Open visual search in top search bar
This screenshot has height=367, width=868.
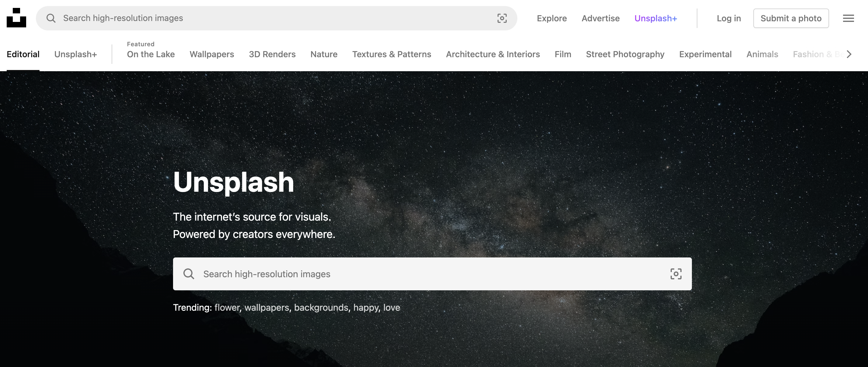tap(502, 18)
